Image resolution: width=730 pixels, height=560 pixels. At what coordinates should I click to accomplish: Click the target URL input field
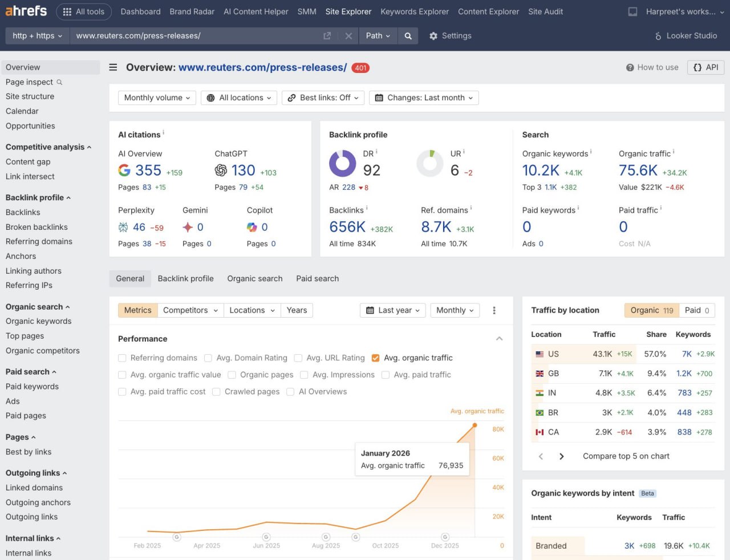point(196,36)
